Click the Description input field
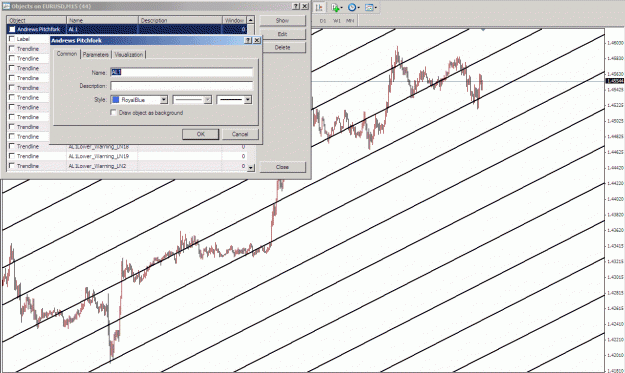This screenshot has height=373, width=625. 182,86
